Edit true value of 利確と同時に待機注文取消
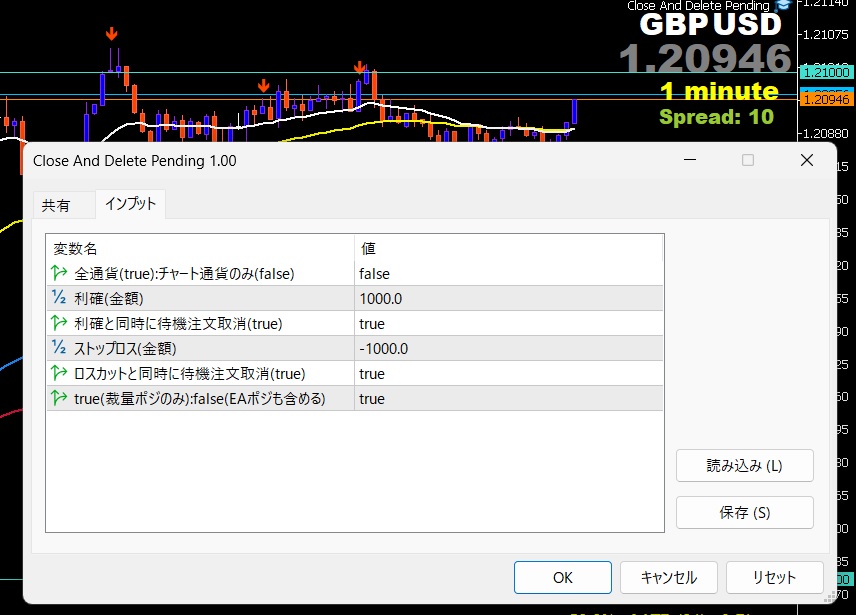The height and width of the screenshot is (615, 856). pyautogui.click(x=509, y=324)
